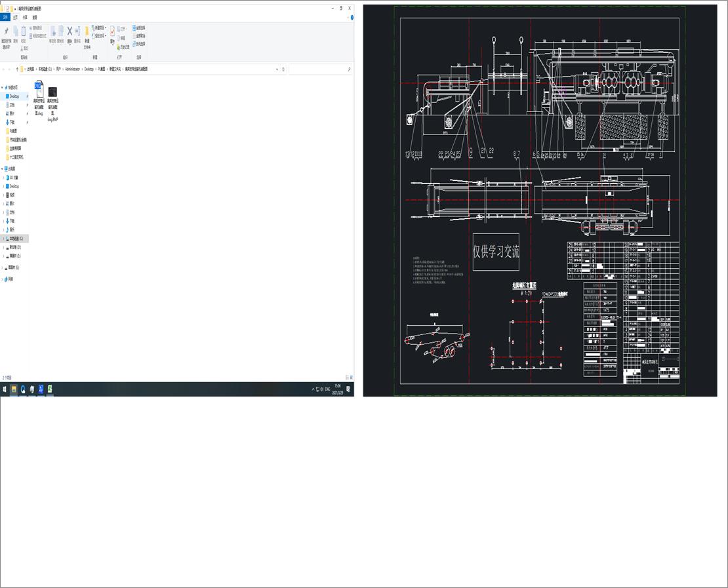Click Local Disk (C:) in the address breadcrumb
Image resolution: width=728 pixels, height=588 pixels.
(x=45, y=69)
